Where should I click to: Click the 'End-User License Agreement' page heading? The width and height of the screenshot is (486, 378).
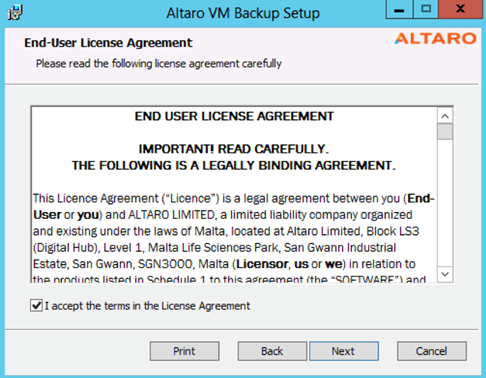click(x=108, y=43)
